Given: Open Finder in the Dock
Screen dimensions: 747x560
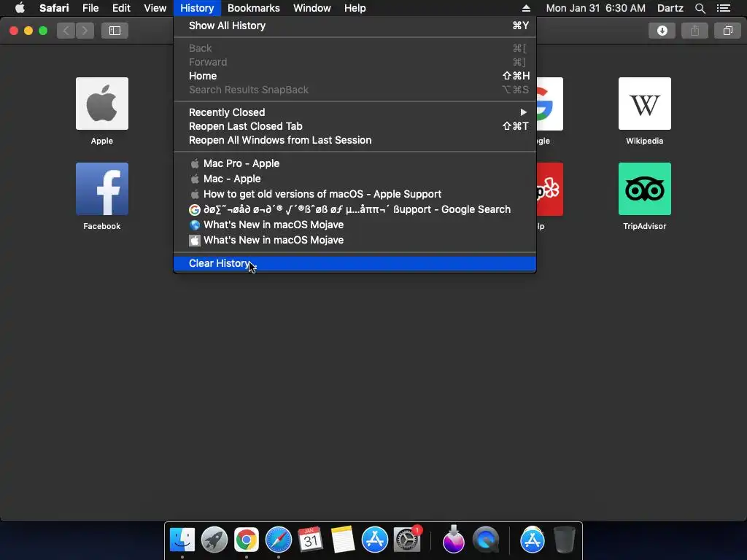Looking at the screenshot, I should 182,540.
